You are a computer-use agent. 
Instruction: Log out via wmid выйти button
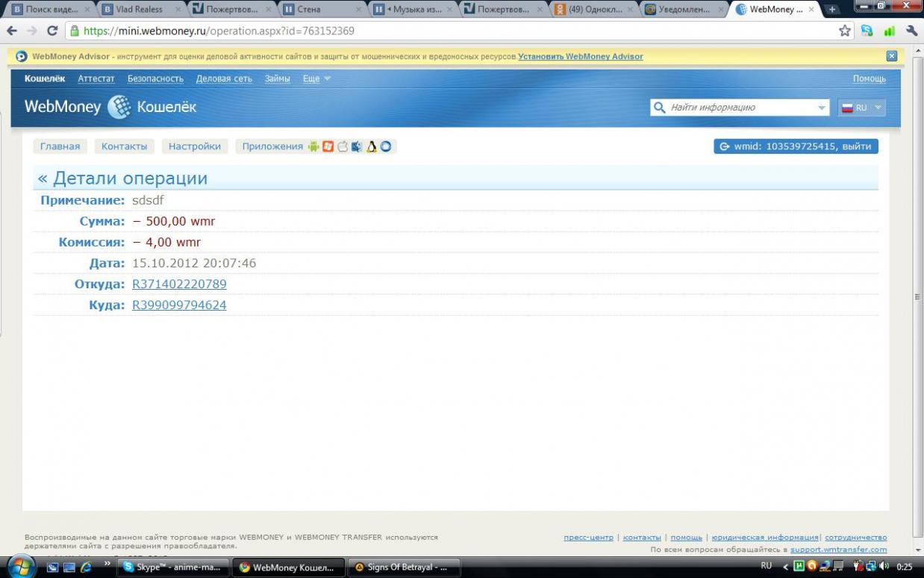(x=796, y=146)
